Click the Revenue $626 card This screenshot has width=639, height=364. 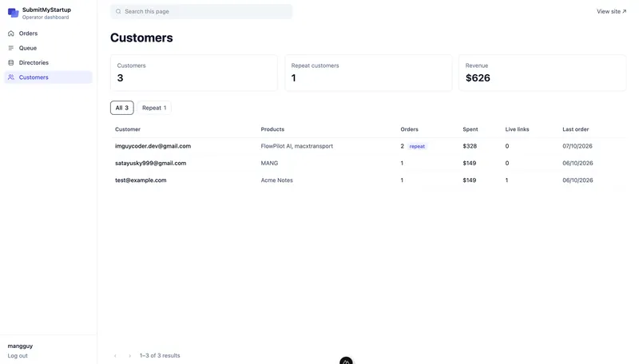click(542, 73)
